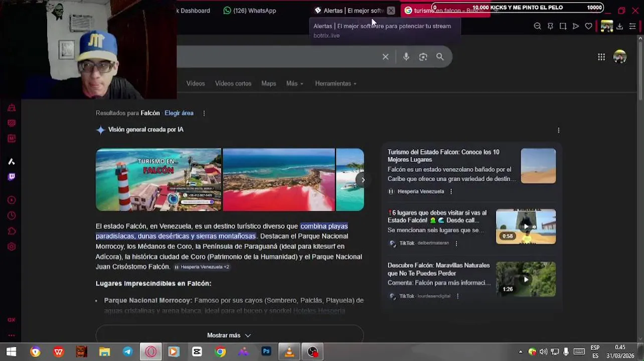
Task: Open Extensions cube icon in sidebar
Action: coord(12,231)
